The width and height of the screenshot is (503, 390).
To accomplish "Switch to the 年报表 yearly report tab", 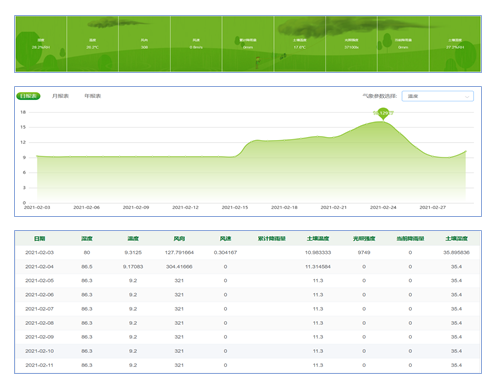I will click(93, 96).
